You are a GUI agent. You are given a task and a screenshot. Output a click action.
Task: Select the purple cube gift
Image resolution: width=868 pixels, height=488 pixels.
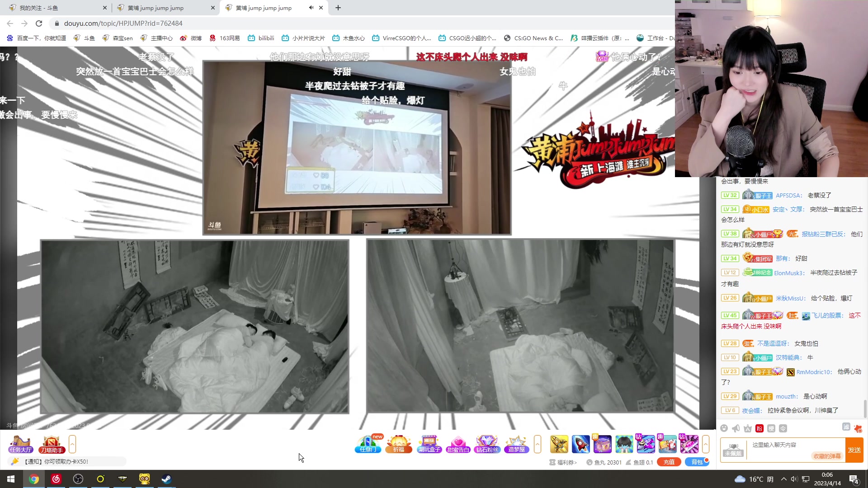pos(603,444)
